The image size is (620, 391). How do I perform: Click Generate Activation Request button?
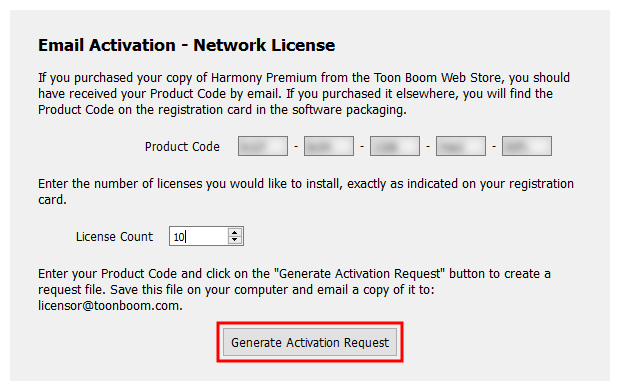click(x=310, y=342)
